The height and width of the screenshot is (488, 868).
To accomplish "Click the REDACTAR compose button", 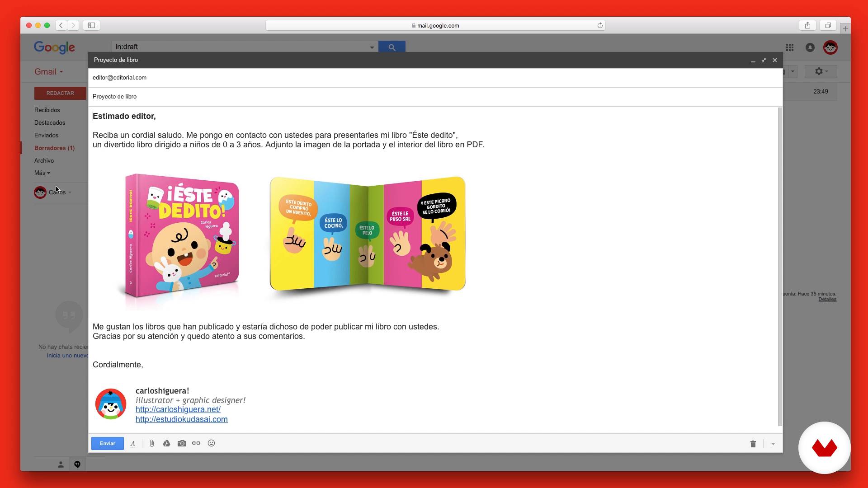I will pos(60,93).
